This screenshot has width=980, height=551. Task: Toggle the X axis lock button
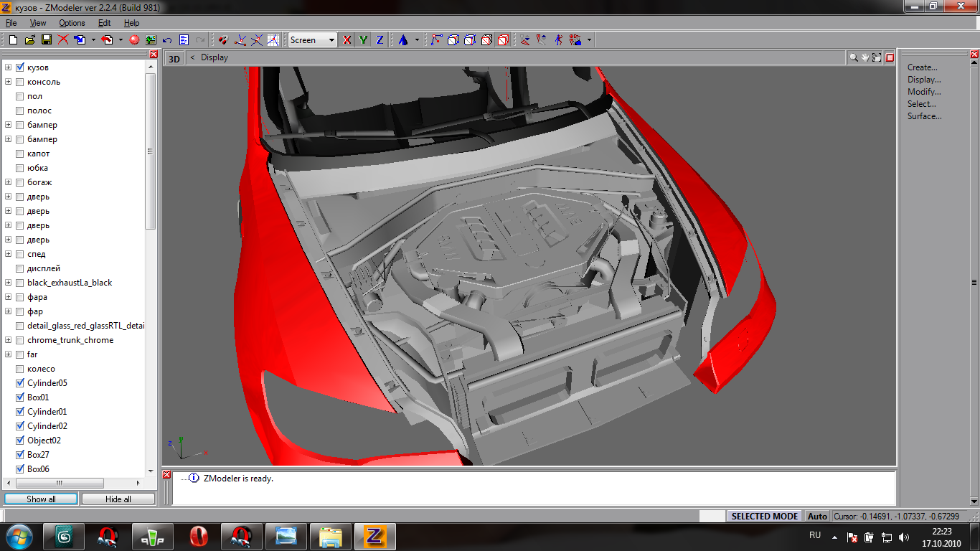[347, 40]
